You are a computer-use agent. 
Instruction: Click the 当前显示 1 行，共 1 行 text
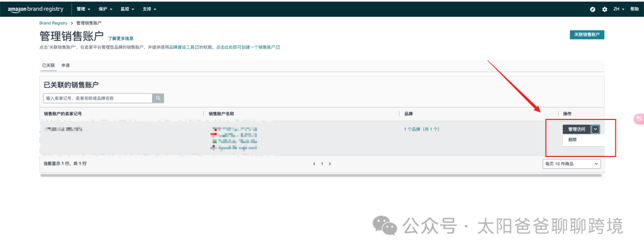click(x=65, y=164)
